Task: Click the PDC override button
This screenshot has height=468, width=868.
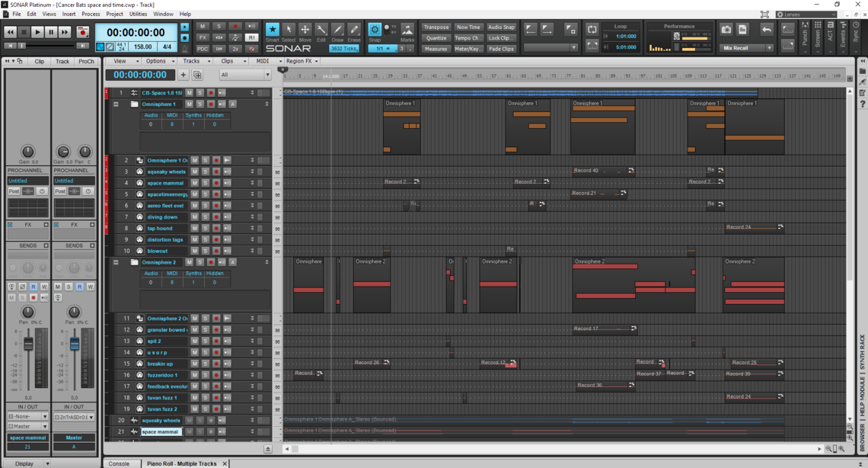Action: pos(203,49)
